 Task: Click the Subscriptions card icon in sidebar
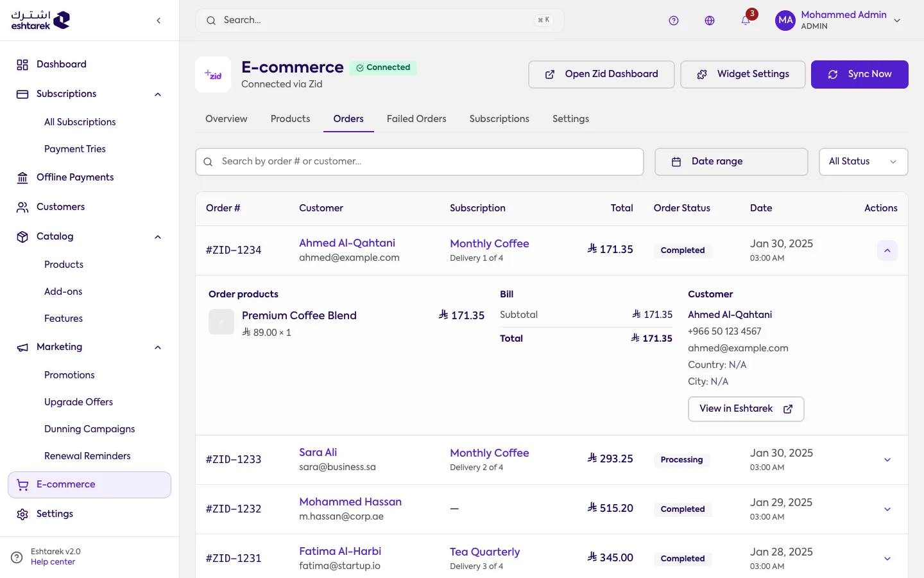click(x=22, y=94)
